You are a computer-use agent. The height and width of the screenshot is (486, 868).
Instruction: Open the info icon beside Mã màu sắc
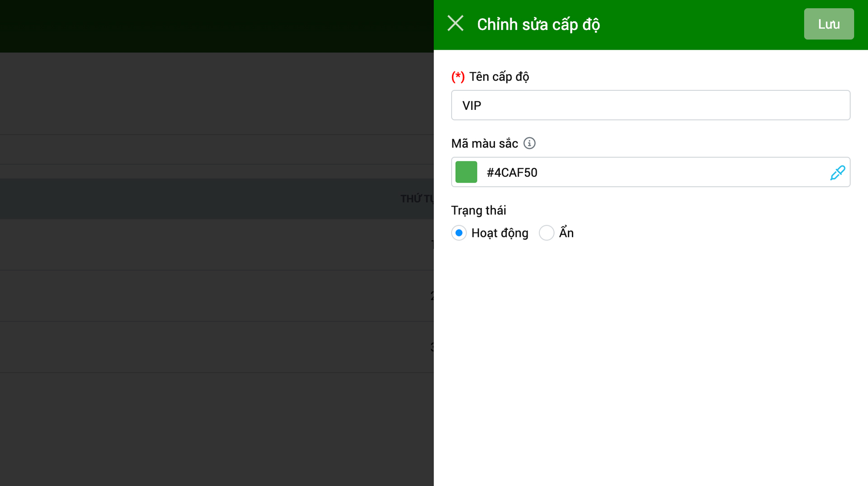tap(529, 143)
